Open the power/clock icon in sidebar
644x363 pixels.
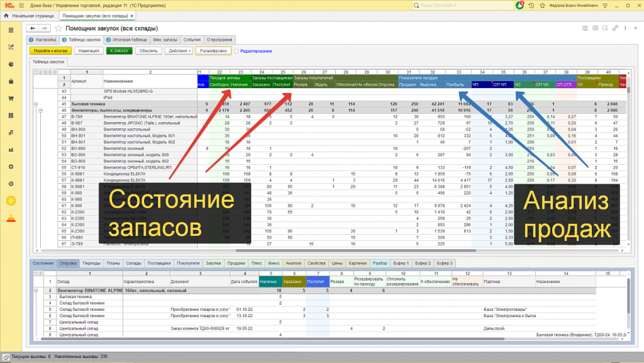coord(11,184)
